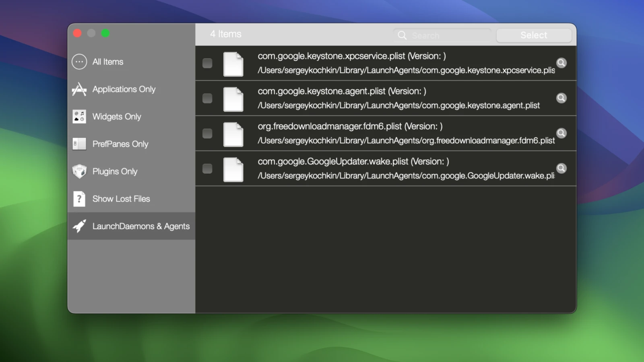Reveal GoogleUpdater.wake.plist with its magnifier icon

(x=561, y=168)
